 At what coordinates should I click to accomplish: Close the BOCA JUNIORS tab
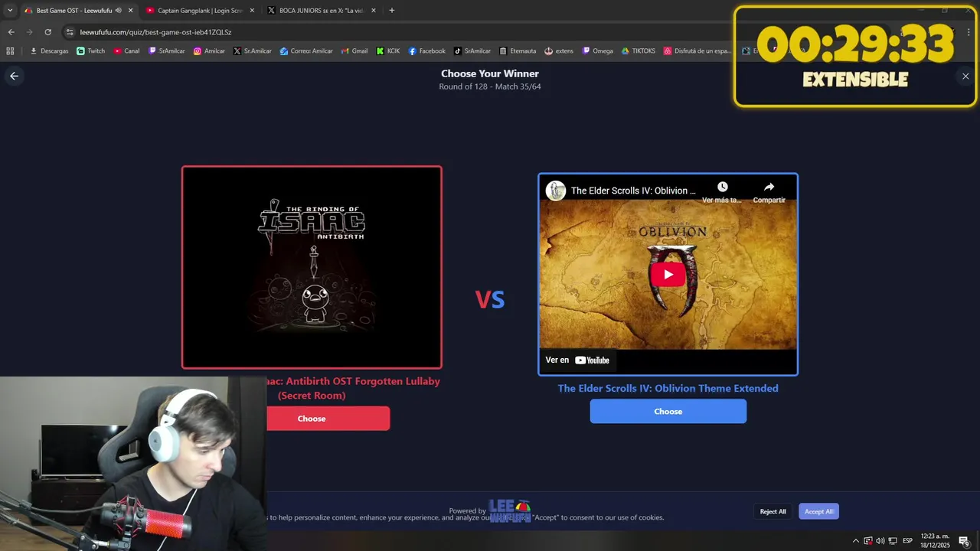(x=374, y=11)
